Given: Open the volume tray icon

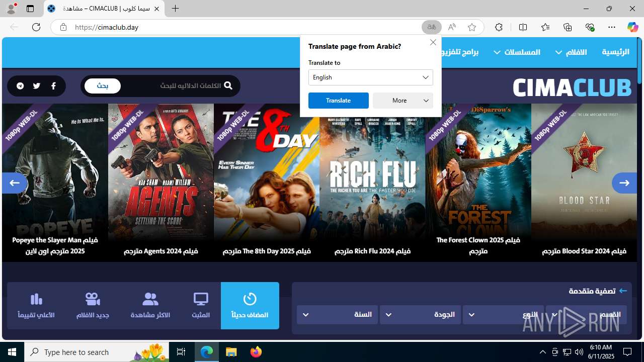Looking at the screenshot, I should [x=579, y=352].
